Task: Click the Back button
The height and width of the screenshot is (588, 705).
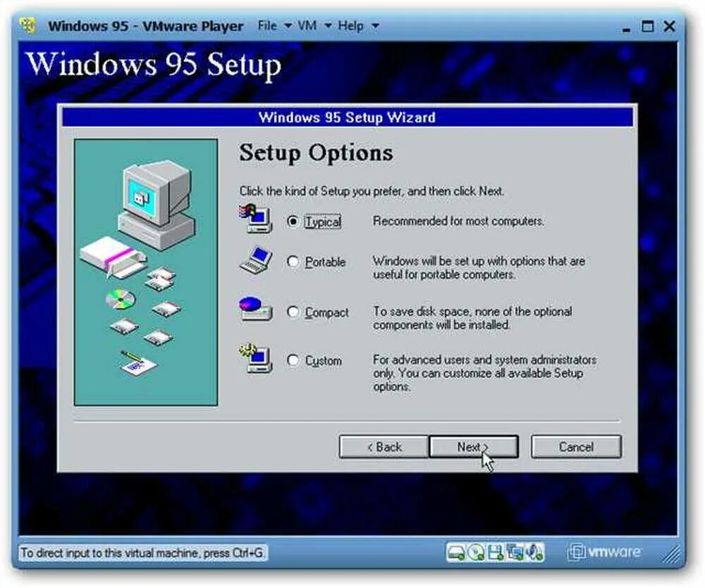Action: coord(384,446)
